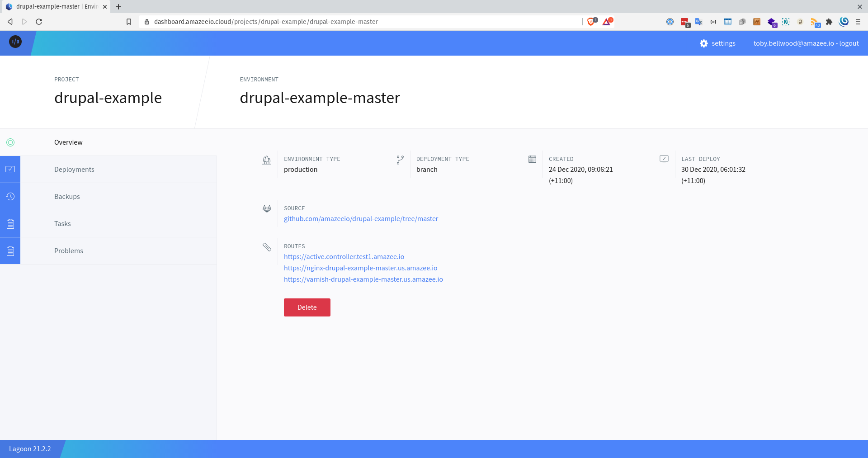Click the deployment type branch icon
Image resolution: width=868 pixels, height=458 pixels.
click(400, 160)
